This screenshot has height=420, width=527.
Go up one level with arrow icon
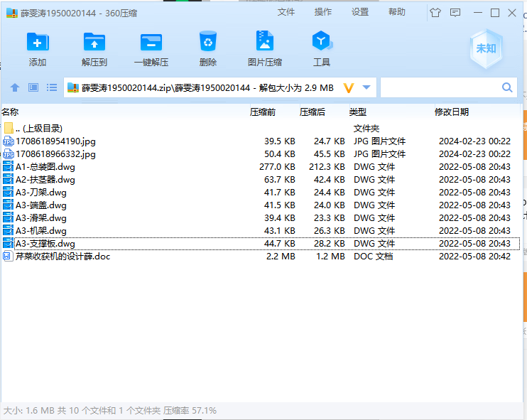click(15, 87)
